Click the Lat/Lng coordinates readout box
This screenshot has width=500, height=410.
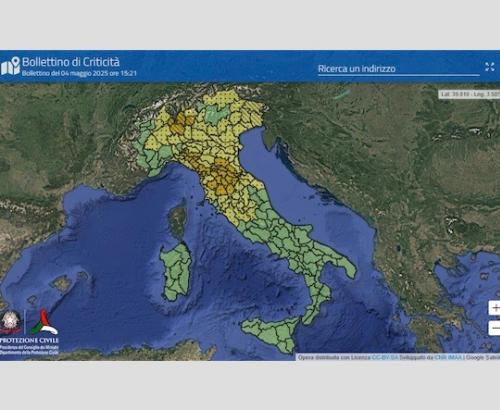coord(469,94)
